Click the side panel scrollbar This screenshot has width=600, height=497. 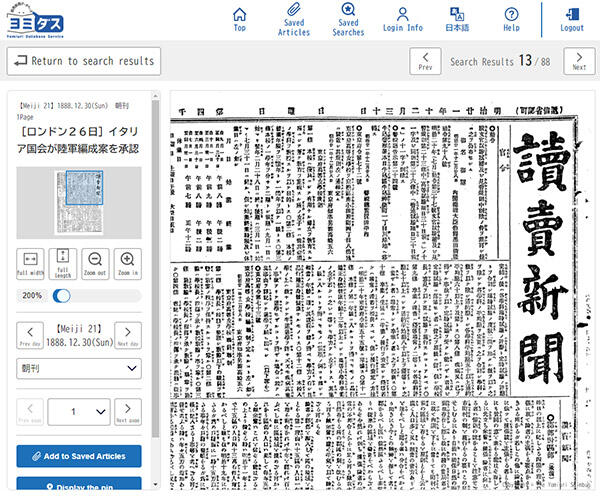tap(155, 268)
